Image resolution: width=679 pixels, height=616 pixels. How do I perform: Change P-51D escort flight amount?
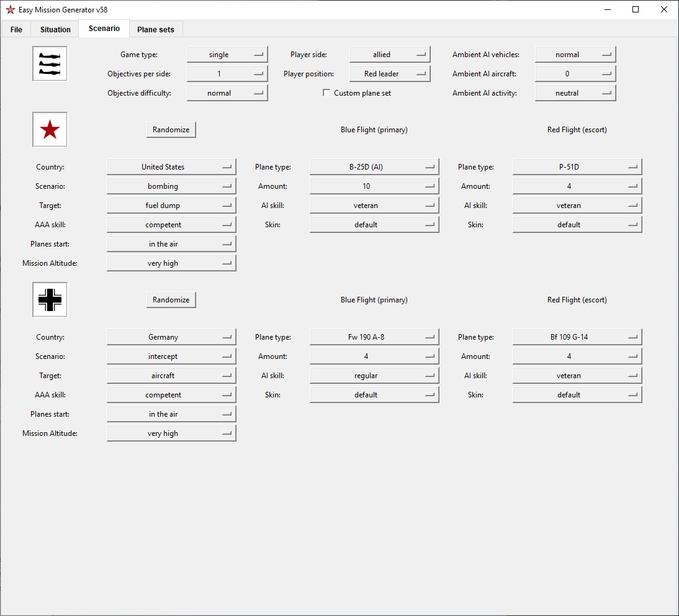click(x=577, y=186)
